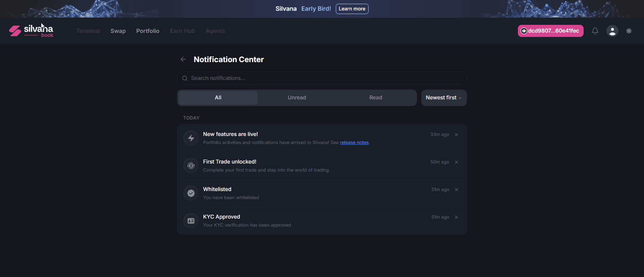Open the user profile avatar
This screenshot has width=644, height=277.
pyautogui.click(x=612, y=31)
